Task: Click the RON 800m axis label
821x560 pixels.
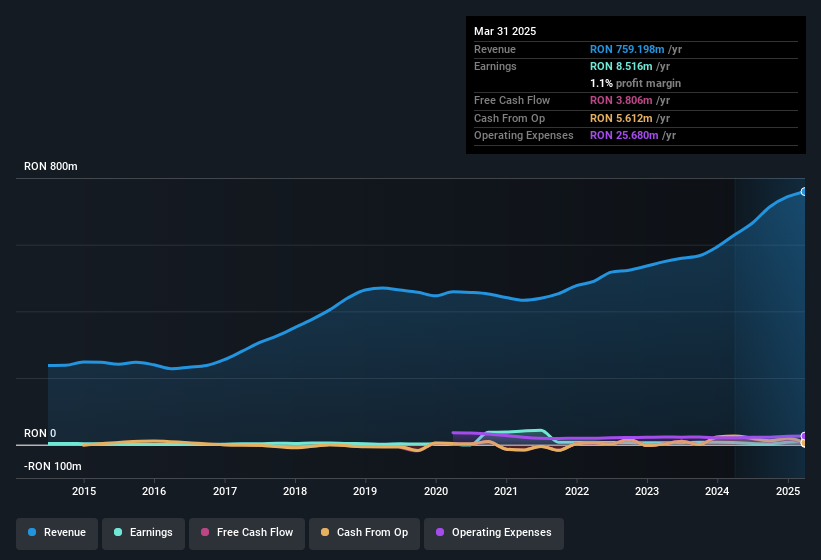Action: point(51,166)
